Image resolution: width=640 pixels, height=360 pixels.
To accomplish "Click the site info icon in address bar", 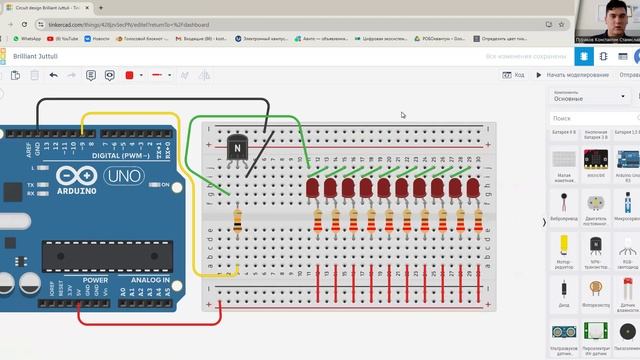I will [41, 24].
